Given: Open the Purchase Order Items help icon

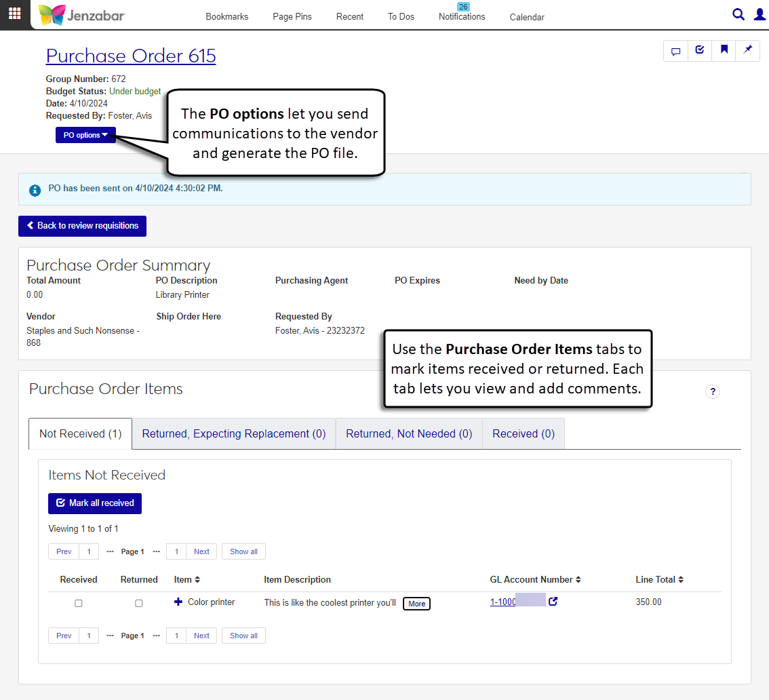Looking at the screenshot, I should click(712, 391).
